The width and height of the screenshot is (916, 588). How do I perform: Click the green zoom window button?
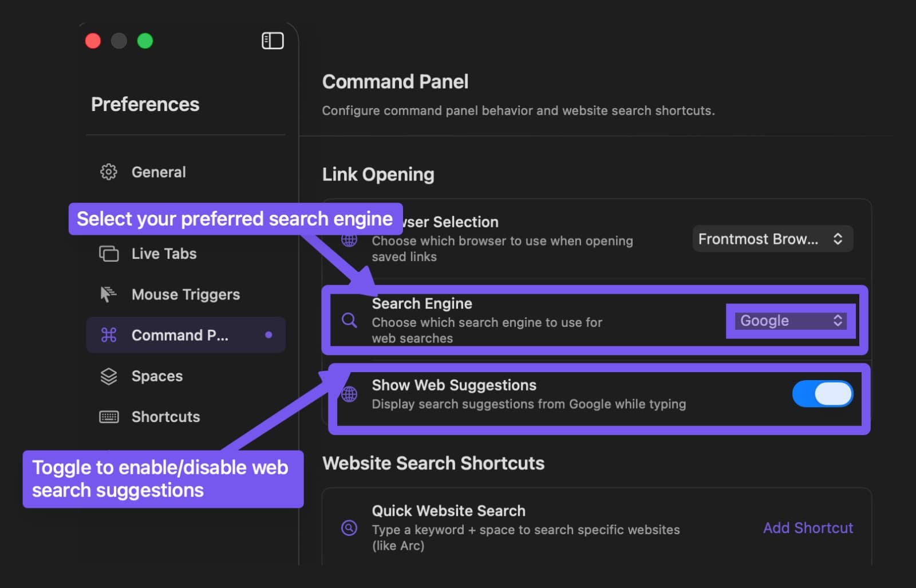pos(145,41)
